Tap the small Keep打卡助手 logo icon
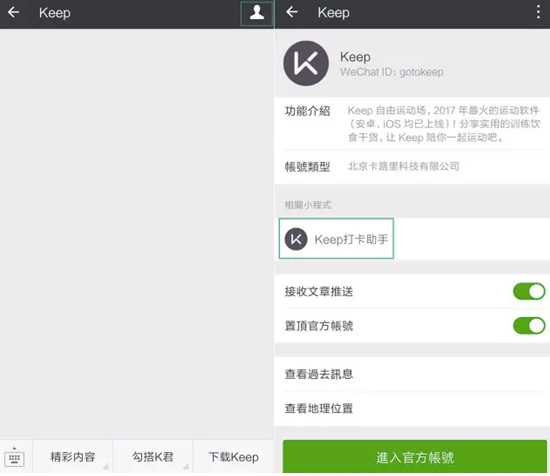550x476 pixels. pos(296,239)
